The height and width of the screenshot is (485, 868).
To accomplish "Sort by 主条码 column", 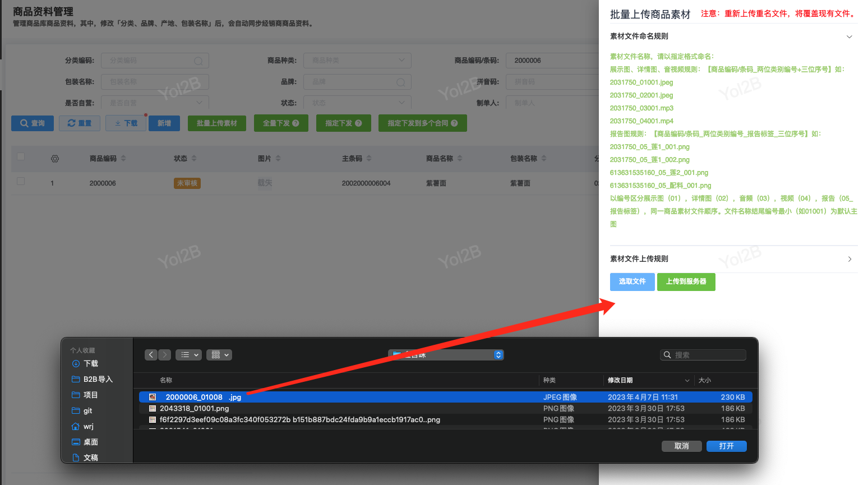I will (x=369, y=159).
